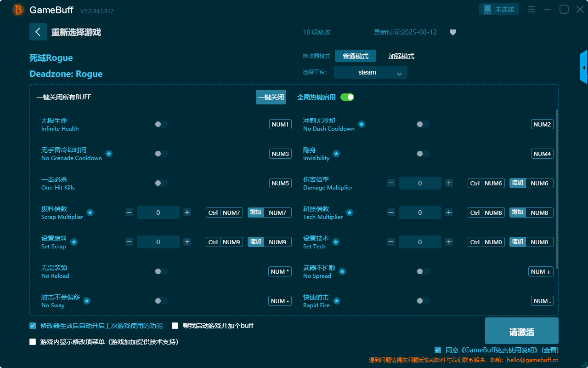The image size is (588, 368).
Task: Click star icon next to Set Tech
Action: pos(336,242)
